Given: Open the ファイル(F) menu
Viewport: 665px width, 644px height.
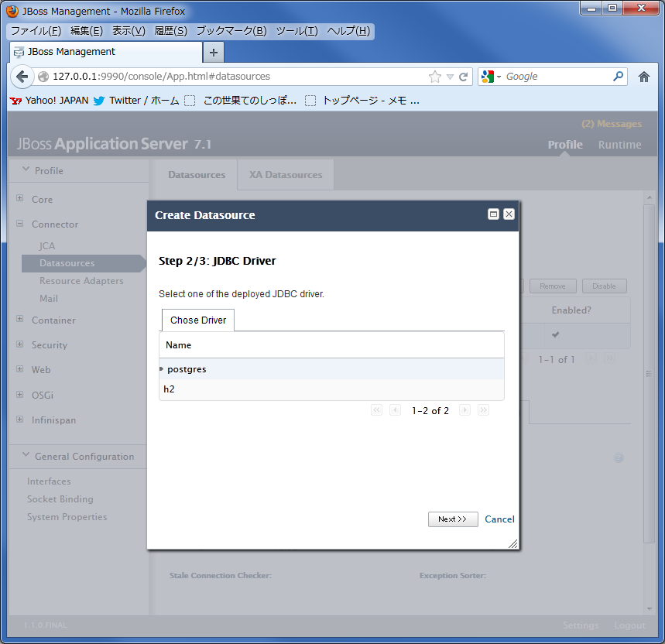Looking at the screenshot, I should pos(36,31).
